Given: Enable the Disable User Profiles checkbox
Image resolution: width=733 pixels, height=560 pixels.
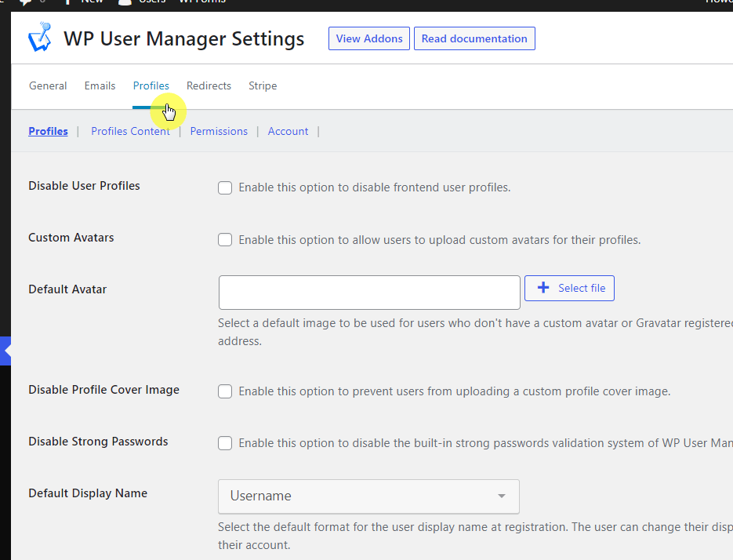Looking at the screenshot, I should point(225,187).
